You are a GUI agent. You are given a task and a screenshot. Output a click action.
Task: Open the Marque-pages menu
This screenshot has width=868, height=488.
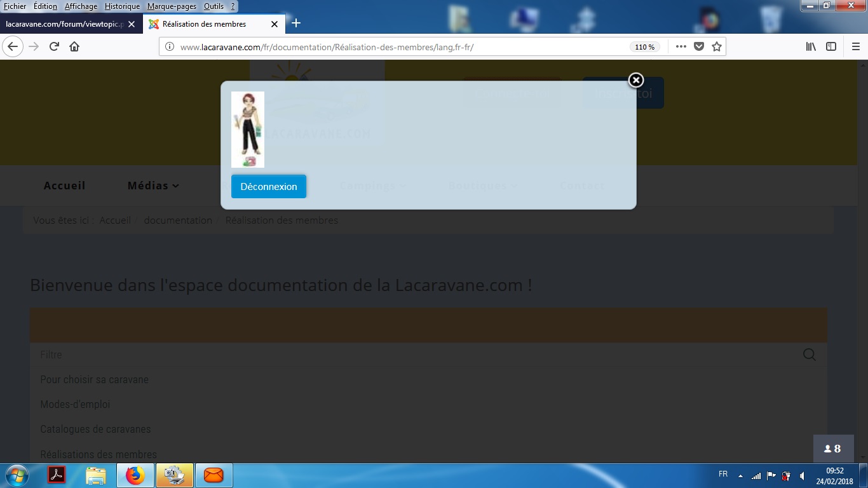click(x=172, y=6)
